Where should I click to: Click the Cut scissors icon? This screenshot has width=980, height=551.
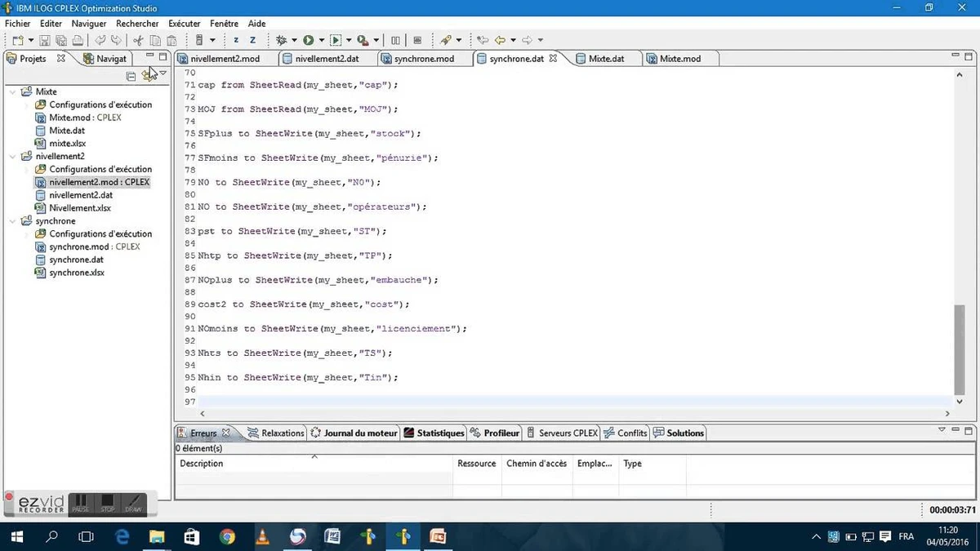(139, 40)
